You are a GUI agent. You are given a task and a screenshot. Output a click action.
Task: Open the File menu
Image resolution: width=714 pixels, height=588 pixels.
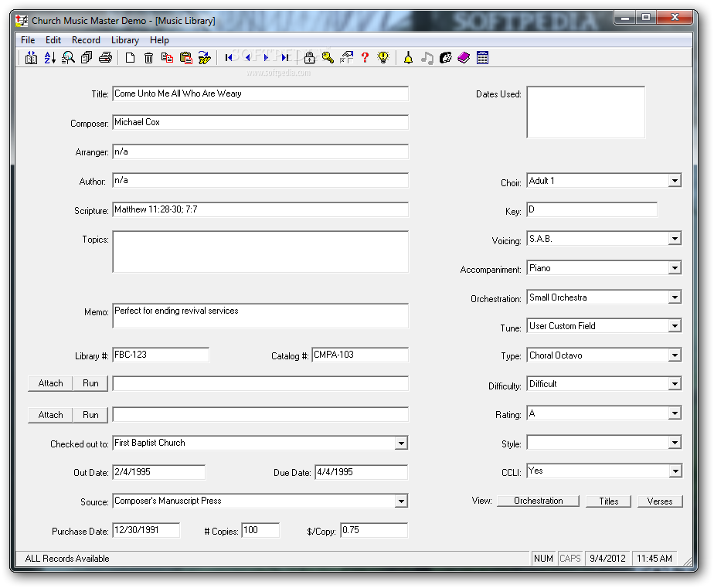(28, 40)
